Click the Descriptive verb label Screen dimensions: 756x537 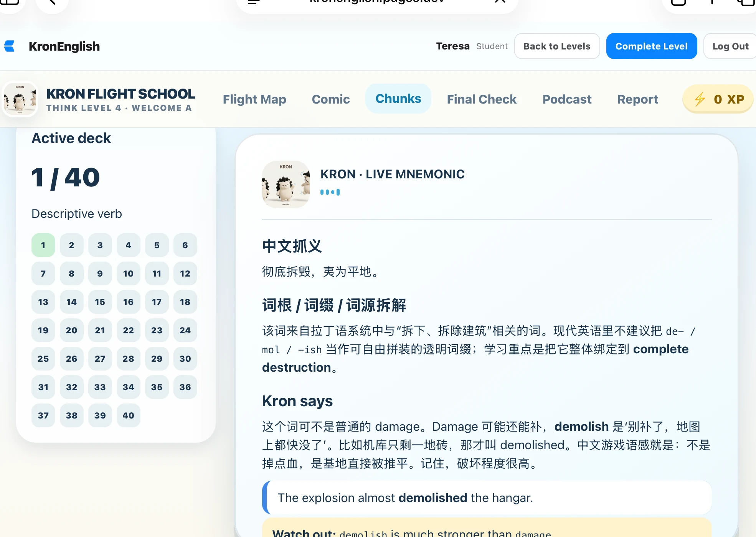(x=77, y=214)
